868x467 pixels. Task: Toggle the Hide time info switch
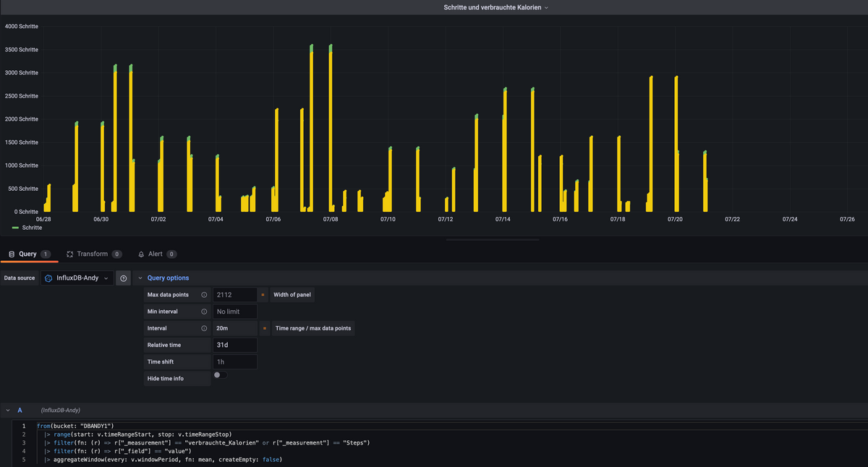coord(221,375)
